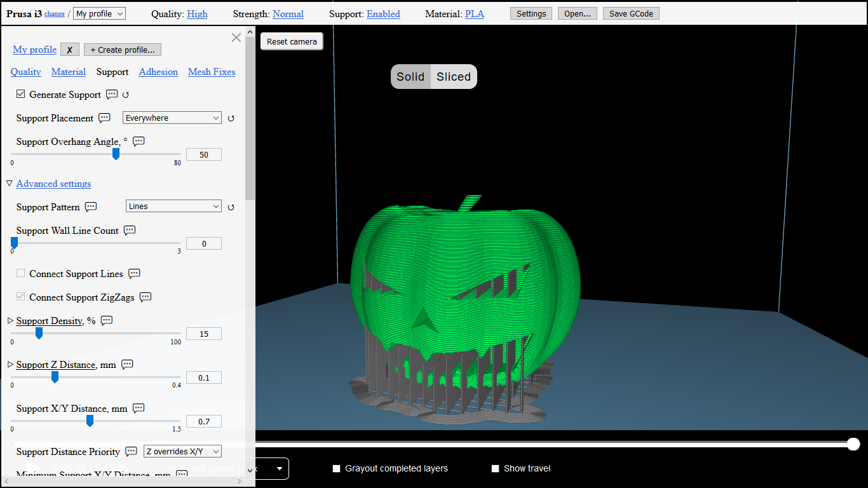Show Support Overhang Angle help bubble
868x488 pixels.
click(139, 141)
